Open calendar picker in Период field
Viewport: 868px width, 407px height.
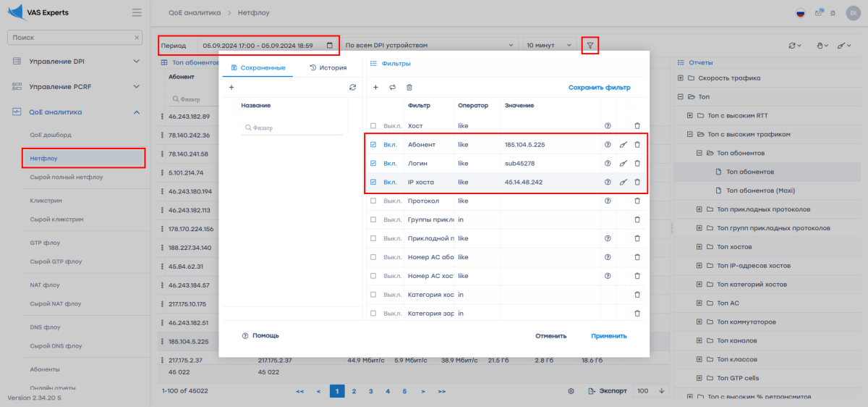330,46
